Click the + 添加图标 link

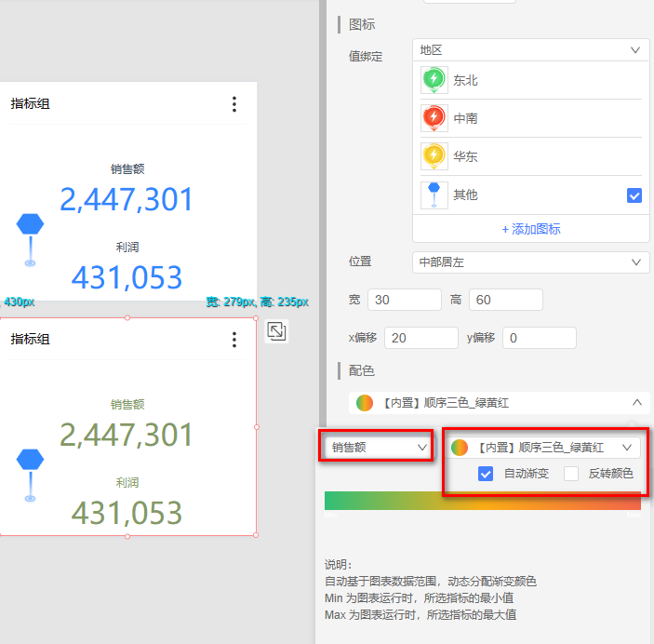(x=530, y=229)
